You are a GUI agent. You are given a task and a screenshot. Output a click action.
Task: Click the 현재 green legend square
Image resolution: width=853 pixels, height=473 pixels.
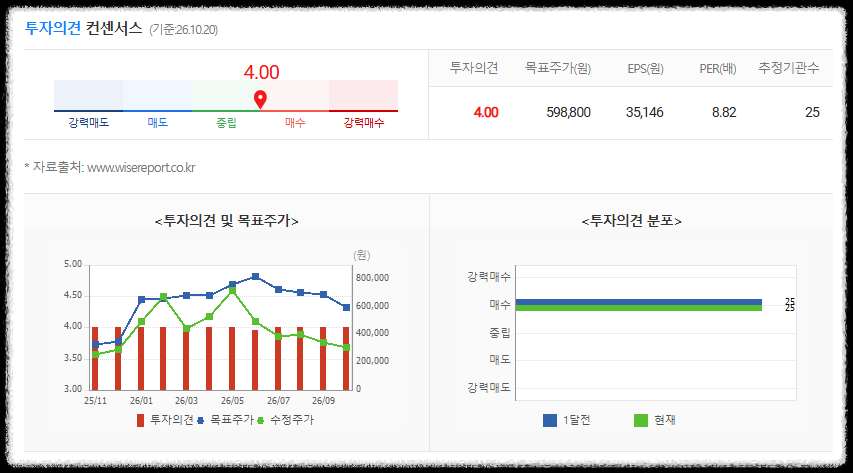[641, 420]
